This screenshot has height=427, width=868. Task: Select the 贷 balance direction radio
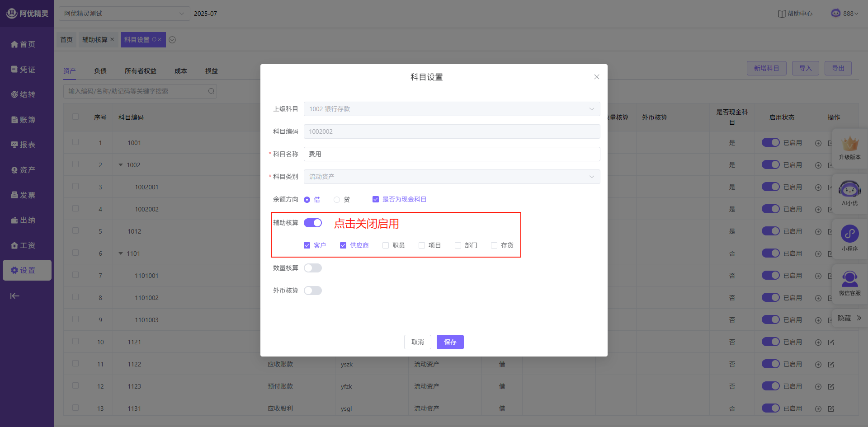337,200
